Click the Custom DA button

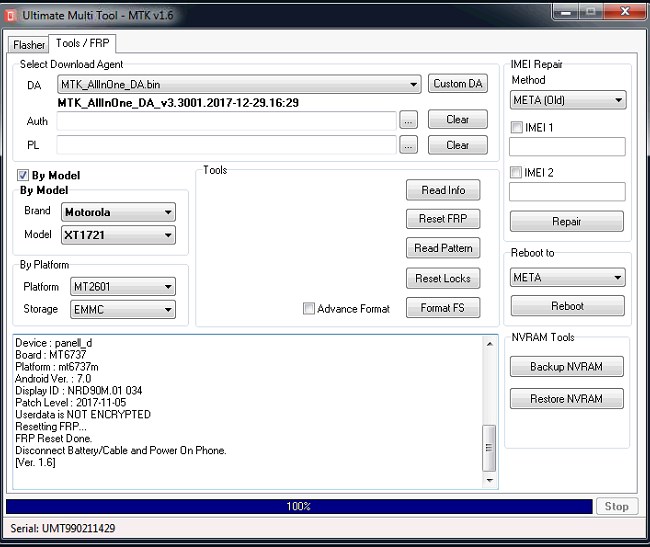(x=458, y=84)
